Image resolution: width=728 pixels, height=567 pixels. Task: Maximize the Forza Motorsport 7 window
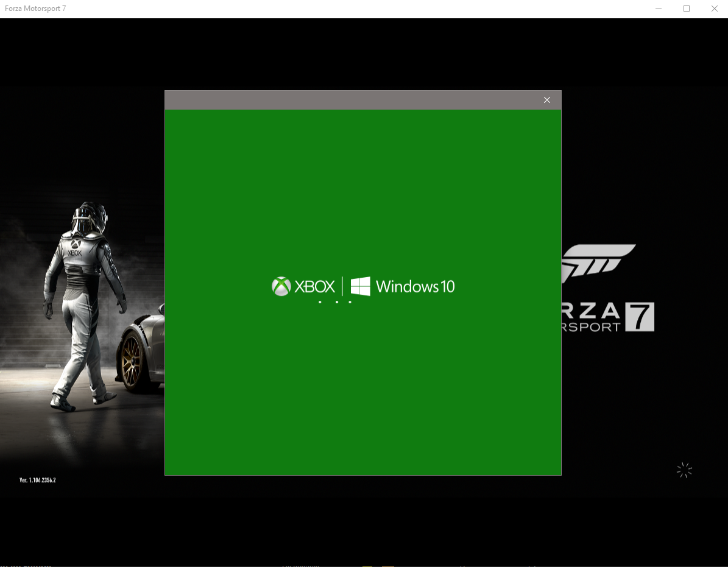[687, 9]
